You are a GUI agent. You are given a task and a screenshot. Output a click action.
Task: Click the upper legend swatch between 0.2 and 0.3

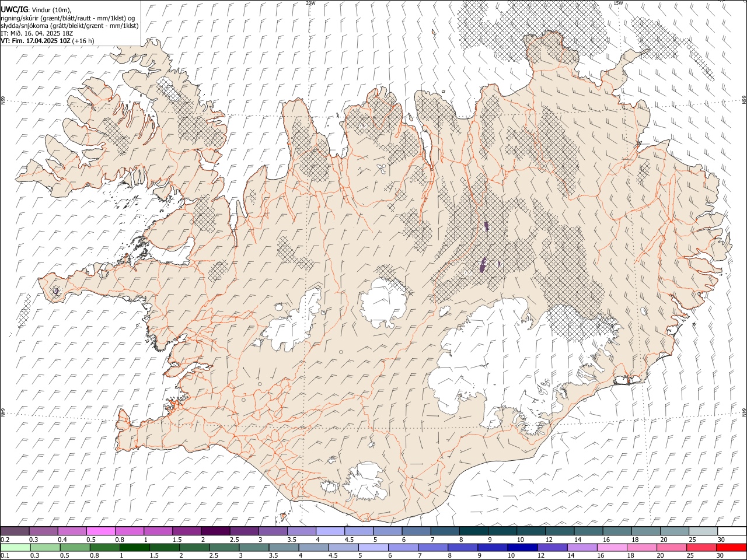tap(15, 531)
